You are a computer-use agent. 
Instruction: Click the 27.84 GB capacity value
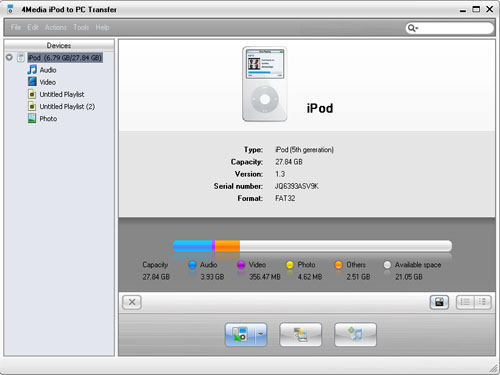pos(289,162)
